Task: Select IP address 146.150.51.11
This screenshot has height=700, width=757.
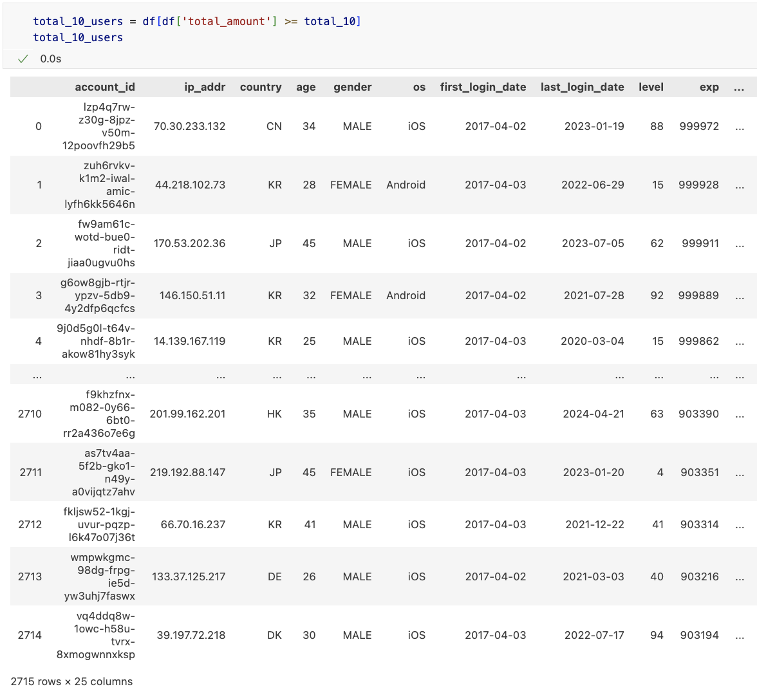Action: (x=192, y=295)
